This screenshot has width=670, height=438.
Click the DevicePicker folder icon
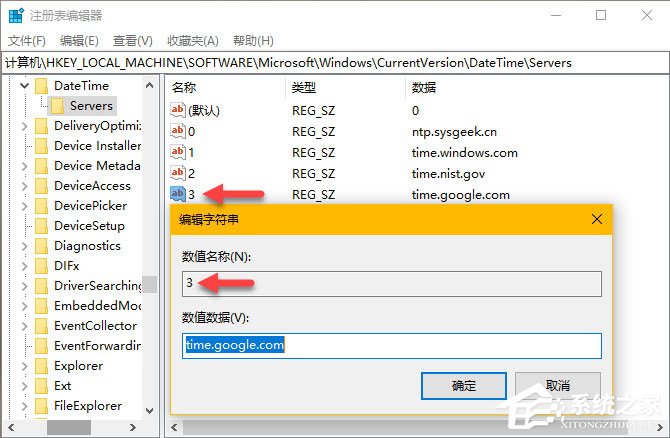tap(41, 206)
